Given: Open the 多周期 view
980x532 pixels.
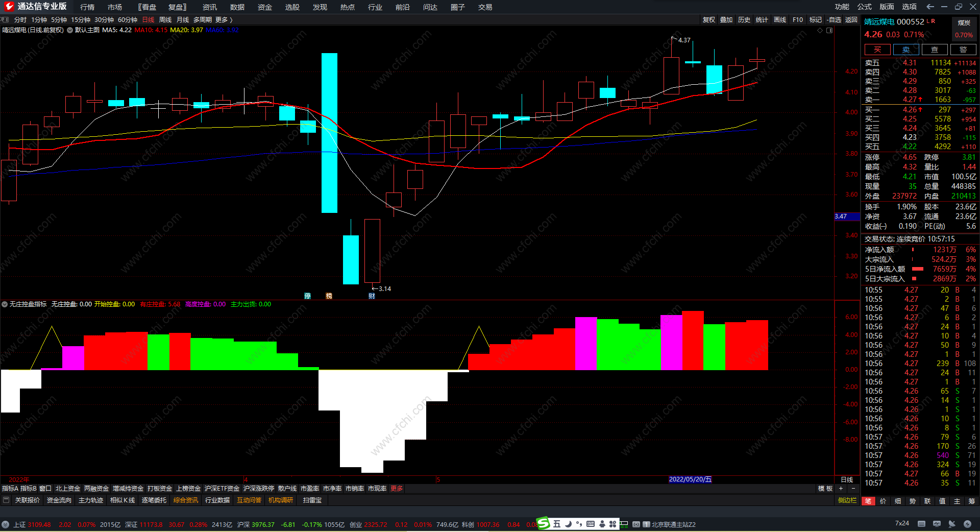Looking at the screenshot, I should click(x=202, y=20).
